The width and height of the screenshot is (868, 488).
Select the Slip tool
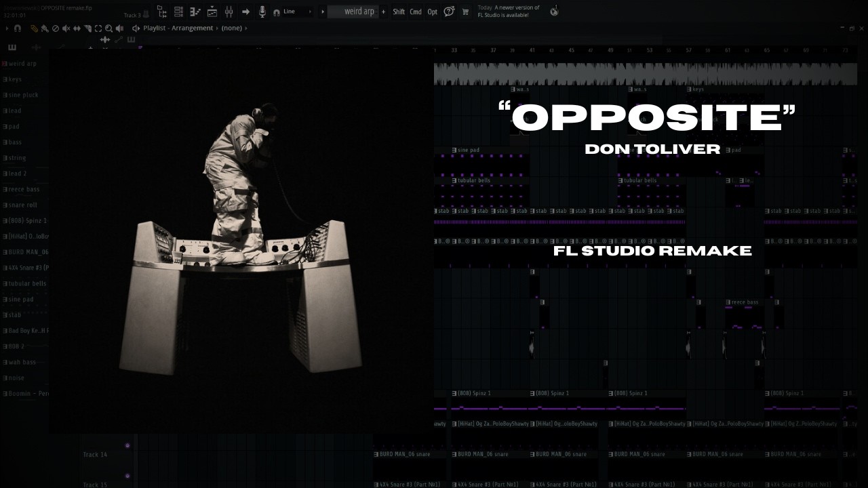[x=77, y=28]
